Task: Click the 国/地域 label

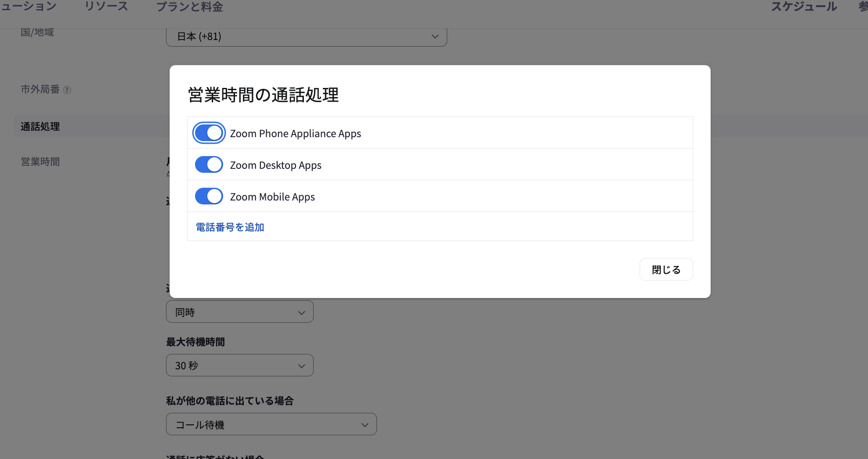Action: 37,32
